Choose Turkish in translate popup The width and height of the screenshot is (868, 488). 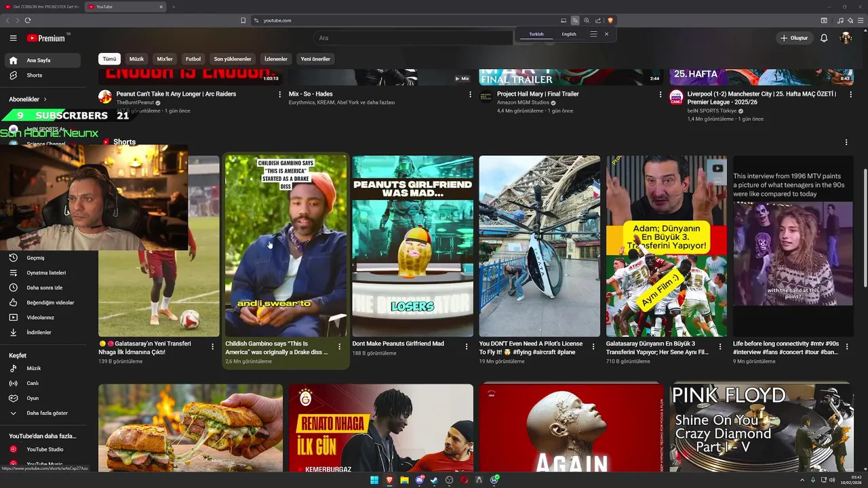(536, 34)
